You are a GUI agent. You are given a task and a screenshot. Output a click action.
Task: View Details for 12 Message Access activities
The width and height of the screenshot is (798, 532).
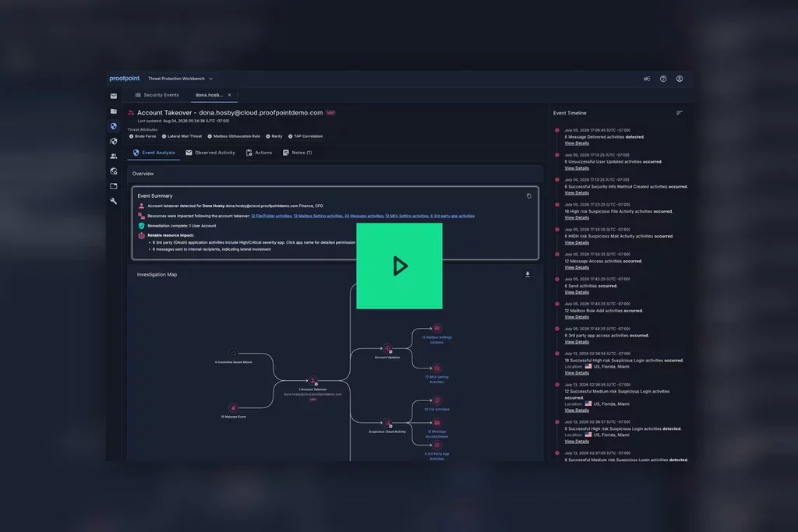[577, 267]
